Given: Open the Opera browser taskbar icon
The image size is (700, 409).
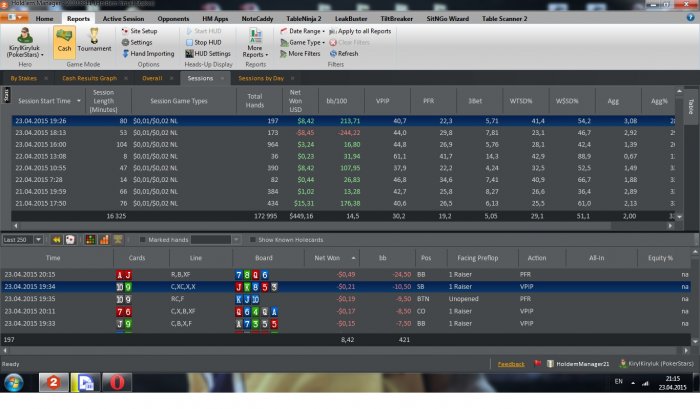Looking at the screenshot, I should tap(117, 383).
